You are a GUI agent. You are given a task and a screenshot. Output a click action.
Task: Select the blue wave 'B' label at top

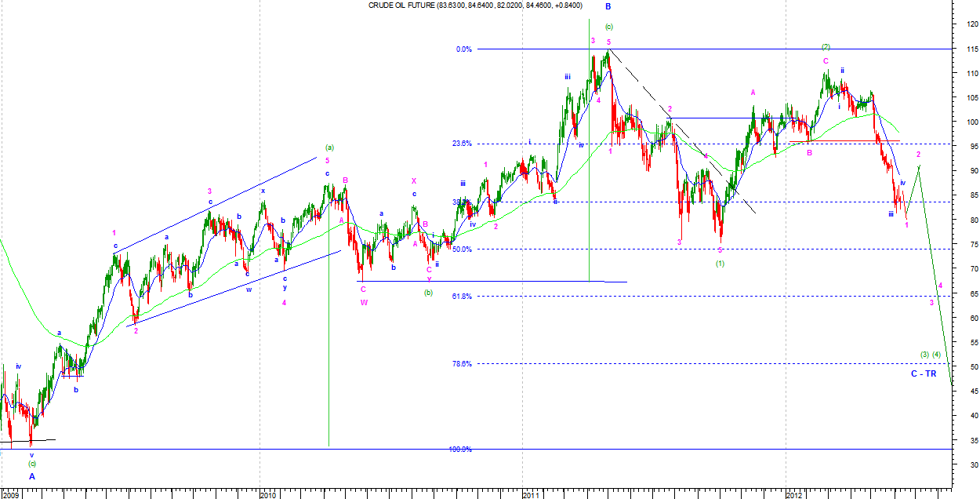point(608,6)
